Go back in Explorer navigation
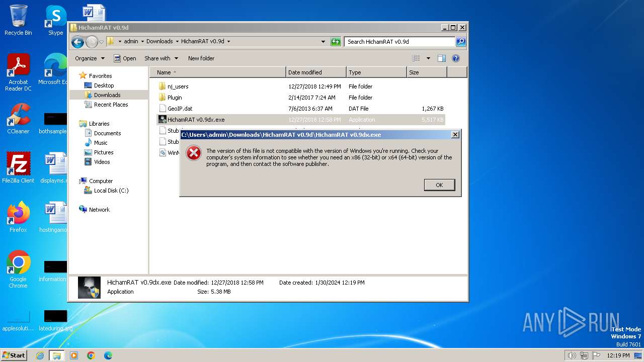 point(77,42)
